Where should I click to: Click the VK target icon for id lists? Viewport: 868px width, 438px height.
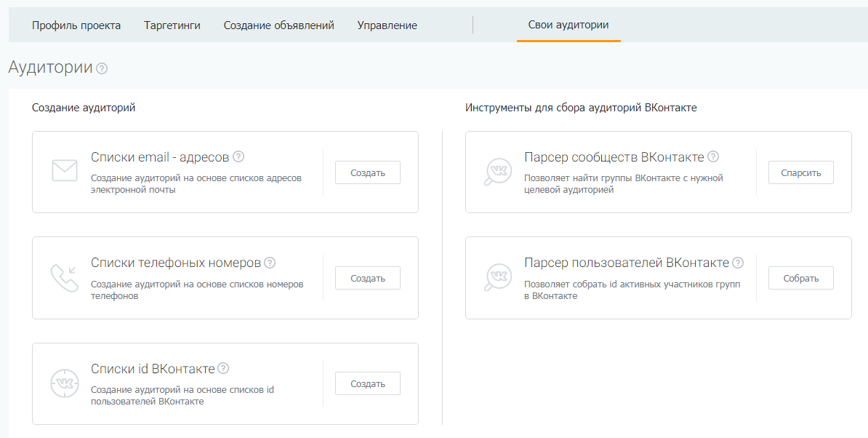65,383
